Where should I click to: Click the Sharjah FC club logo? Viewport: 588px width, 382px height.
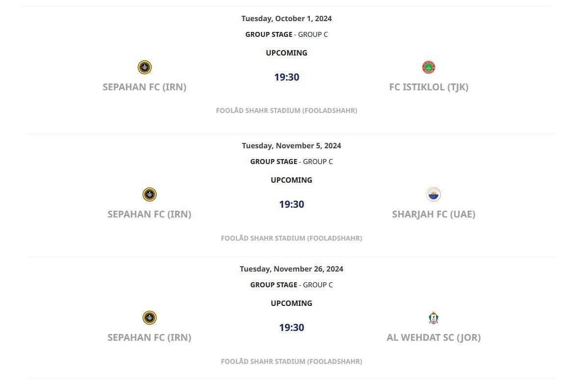[434, 194]
